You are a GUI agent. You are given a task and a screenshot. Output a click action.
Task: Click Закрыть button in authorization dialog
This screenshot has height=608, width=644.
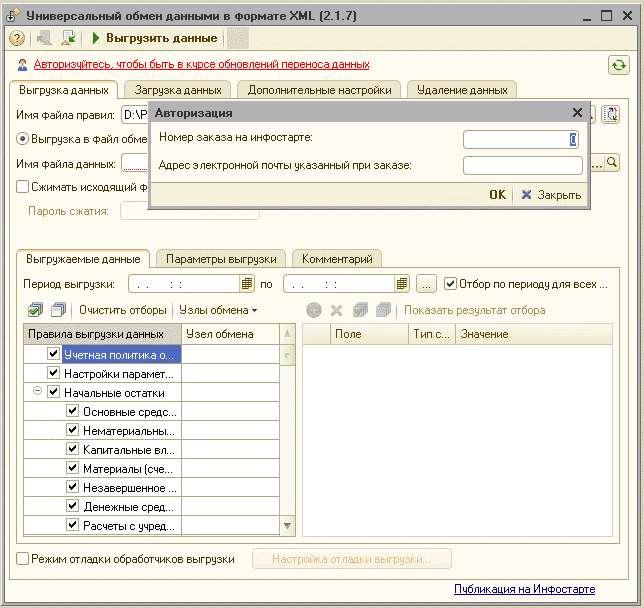pyautogui.click(x=551, y=195)
